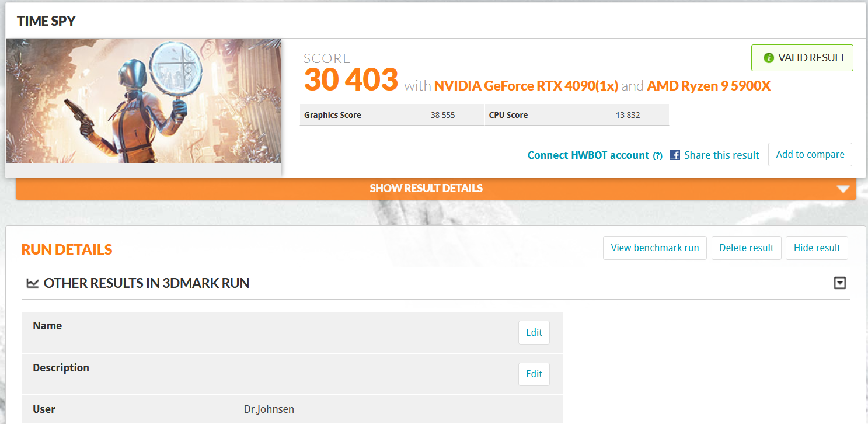This screenshot has width=868, height=424.
Task: Click Connect HWBOT account link
Action: tap(588, 155)
